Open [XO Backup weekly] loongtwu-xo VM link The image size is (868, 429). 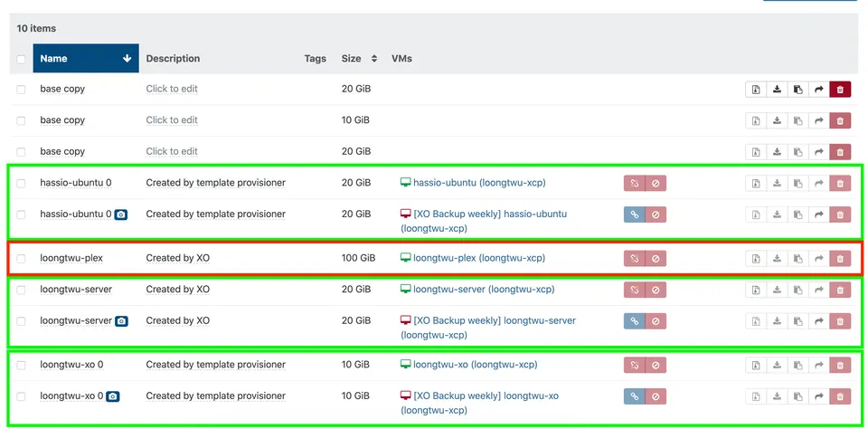click(479, 403)
